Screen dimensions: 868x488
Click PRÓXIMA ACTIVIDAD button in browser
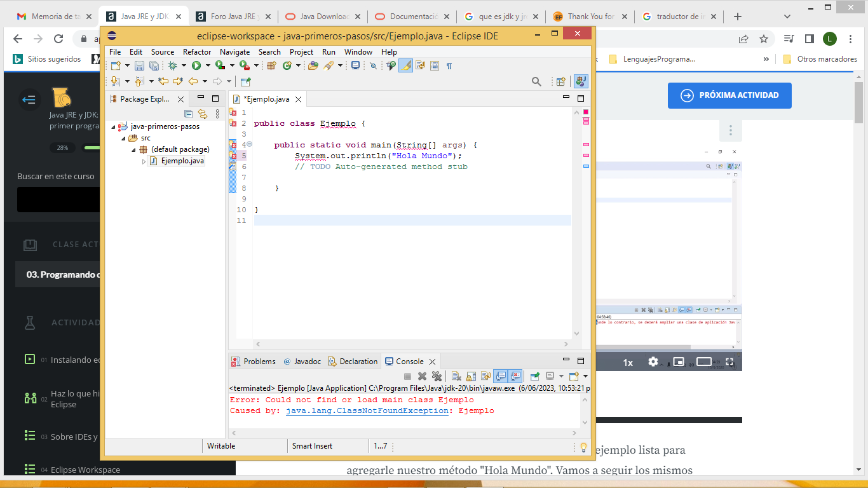729,95
